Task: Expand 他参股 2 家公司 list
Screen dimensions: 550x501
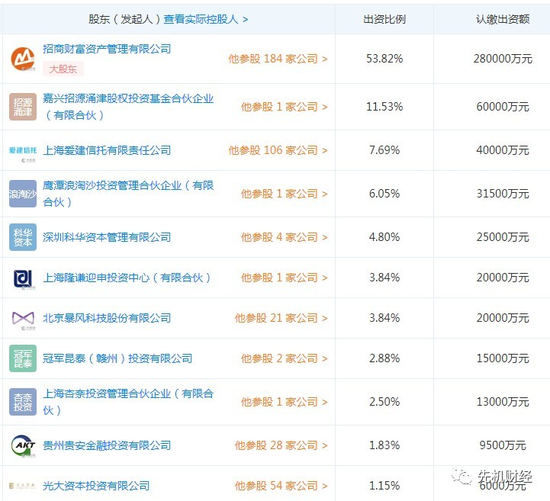Action: coord(284,359)
